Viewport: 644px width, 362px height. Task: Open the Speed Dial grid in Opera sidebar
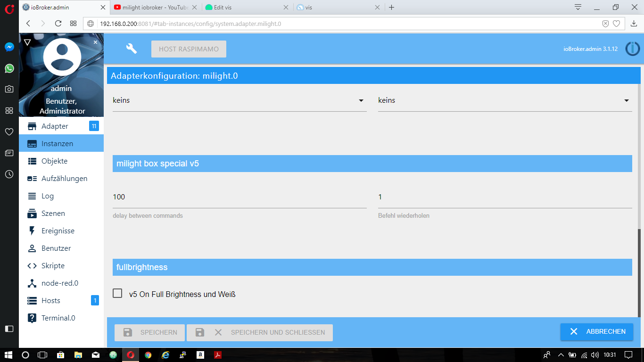pos(9,110)
